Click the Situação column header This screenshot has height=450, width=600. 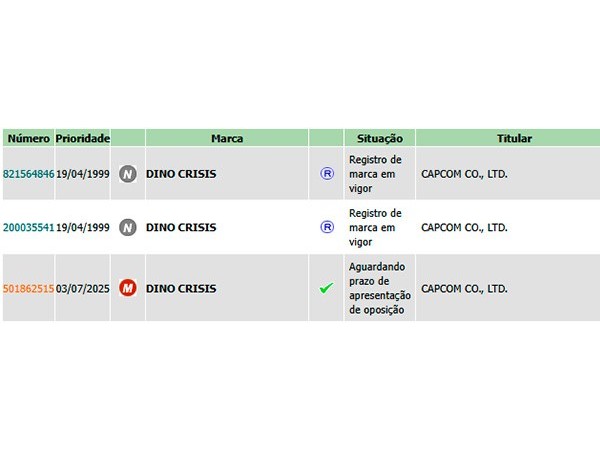click(380, 138)
